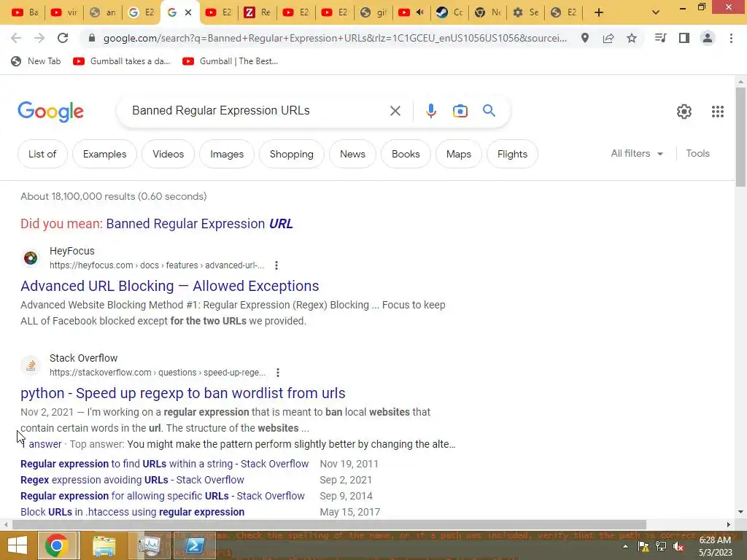This screenshot has height=560, width=747.
Task: Open Chrome three-dot menu
Action: (x=731, y=38)
